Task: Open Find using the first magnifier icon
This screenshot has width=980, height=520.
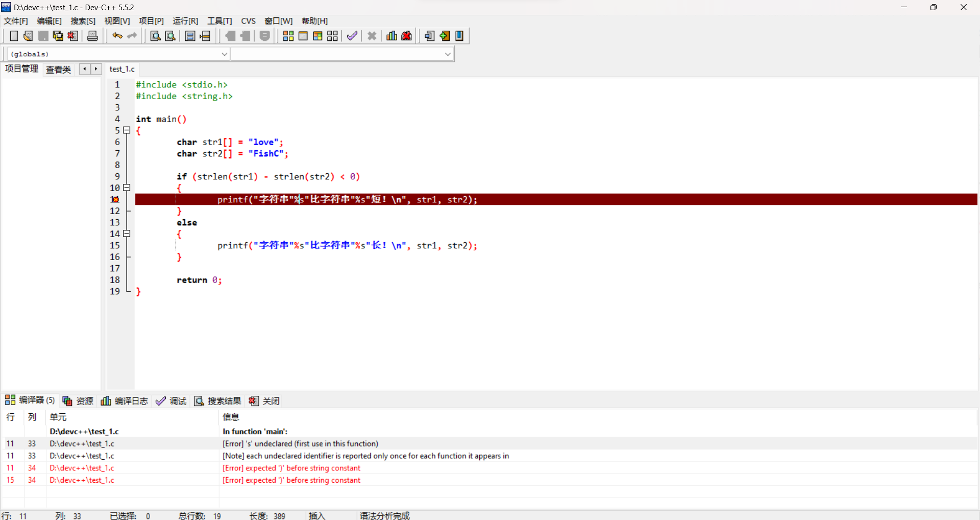Action: 155,36
